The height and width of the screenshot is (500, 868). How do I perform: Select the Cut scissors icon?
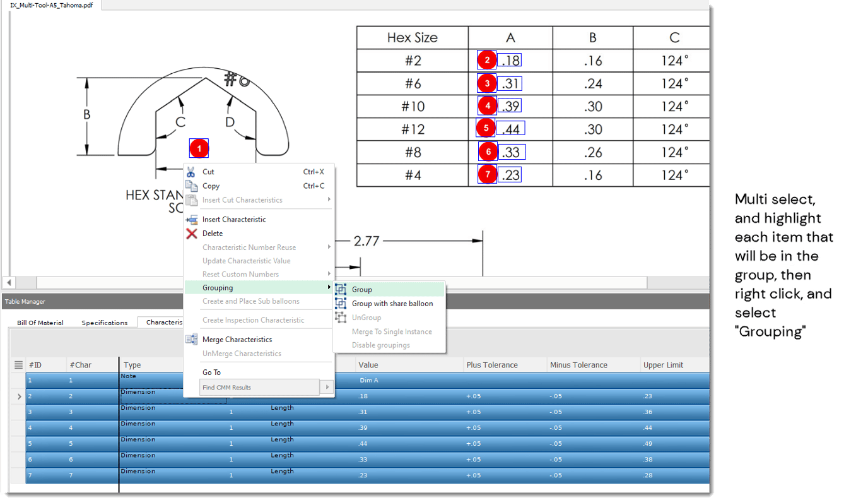pyautogui.click(x=191, y=171)
